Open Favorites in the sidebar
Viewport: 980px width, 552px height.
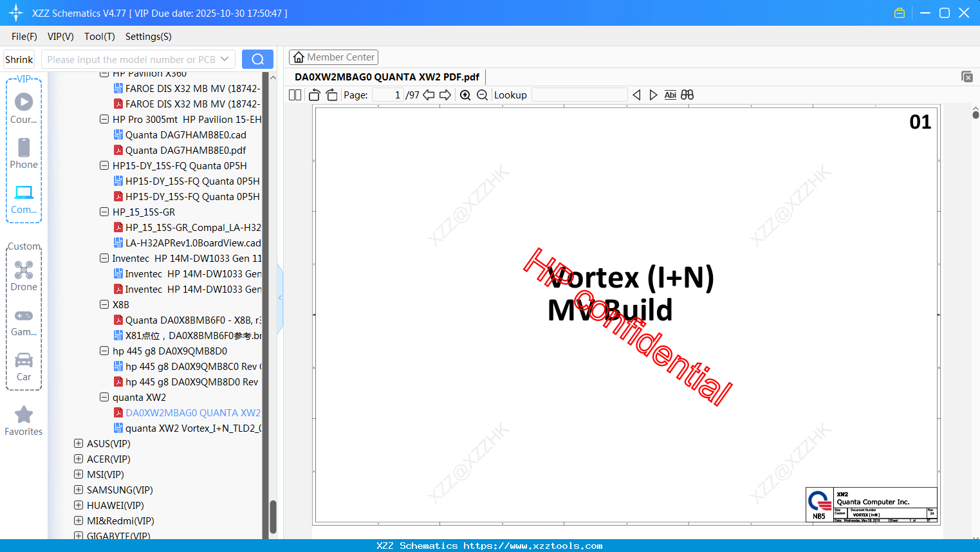[24, 421]
